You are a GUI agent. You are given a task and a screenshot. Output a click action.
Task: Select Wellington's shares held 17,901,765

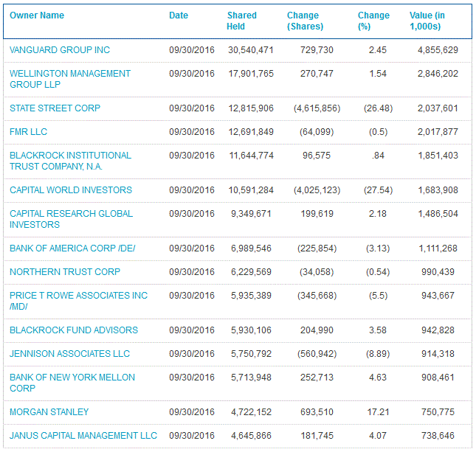tap(251, 74)
